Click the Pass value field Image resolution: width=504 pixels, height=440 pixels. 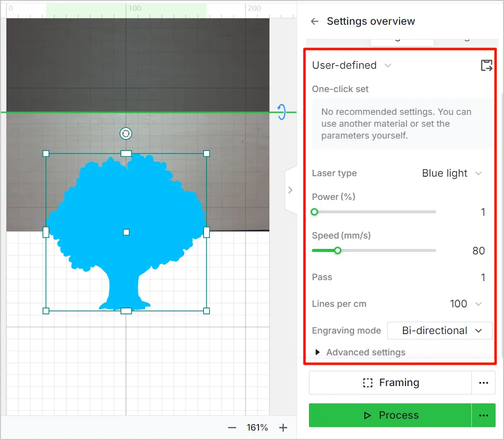click(483, 277)
